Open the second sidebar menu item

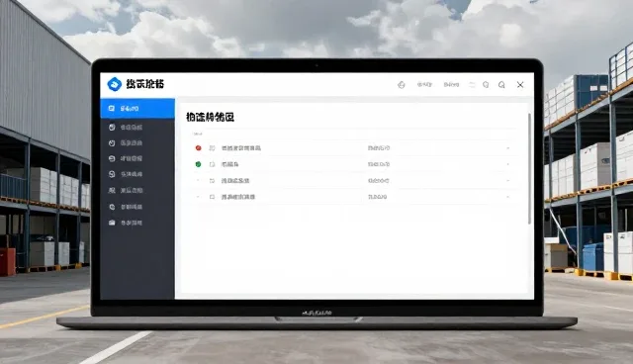click(137, 128)
